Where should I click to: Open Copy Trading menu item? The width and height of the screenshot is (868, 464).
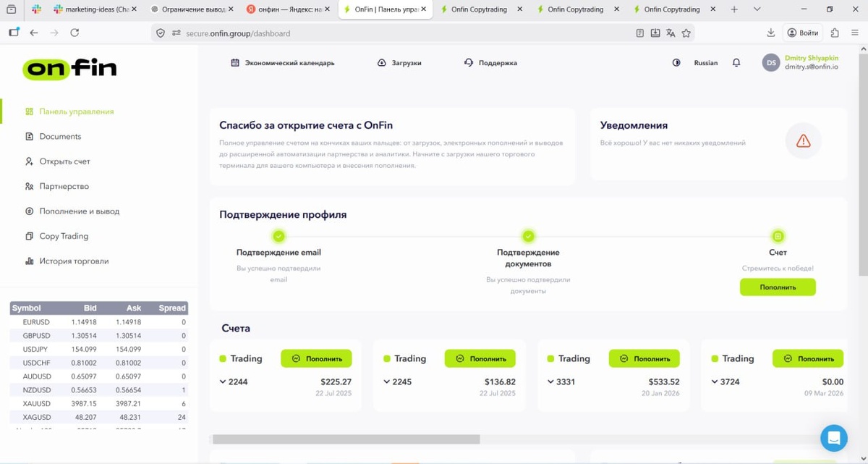click(x=64, y=236)
